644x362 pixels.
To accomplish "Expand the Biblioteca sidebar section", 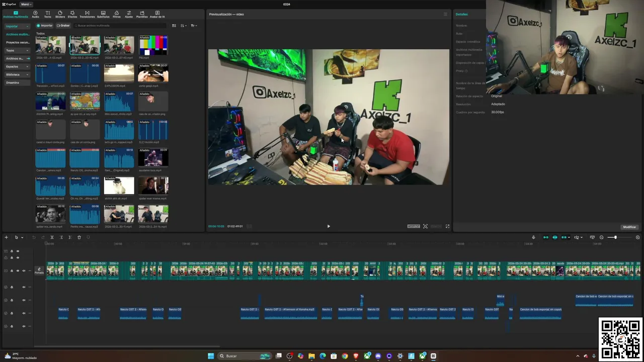I will coord(17,74).
